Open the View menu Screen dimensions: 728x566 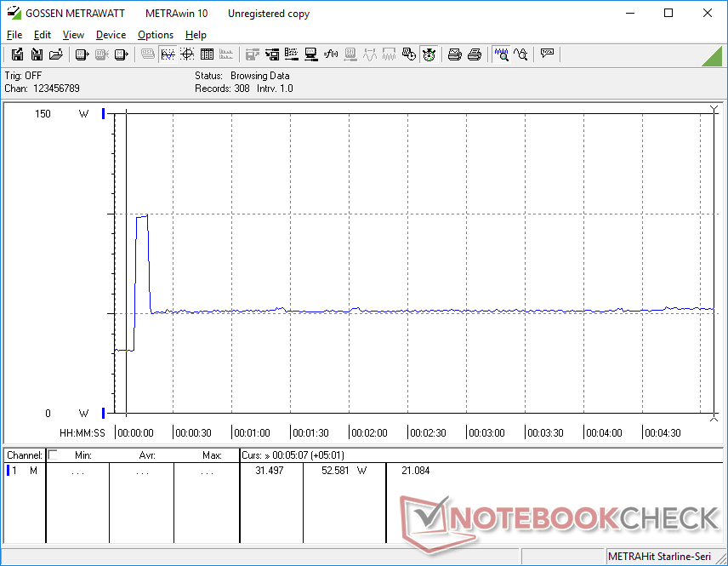(x=73, y=35)
